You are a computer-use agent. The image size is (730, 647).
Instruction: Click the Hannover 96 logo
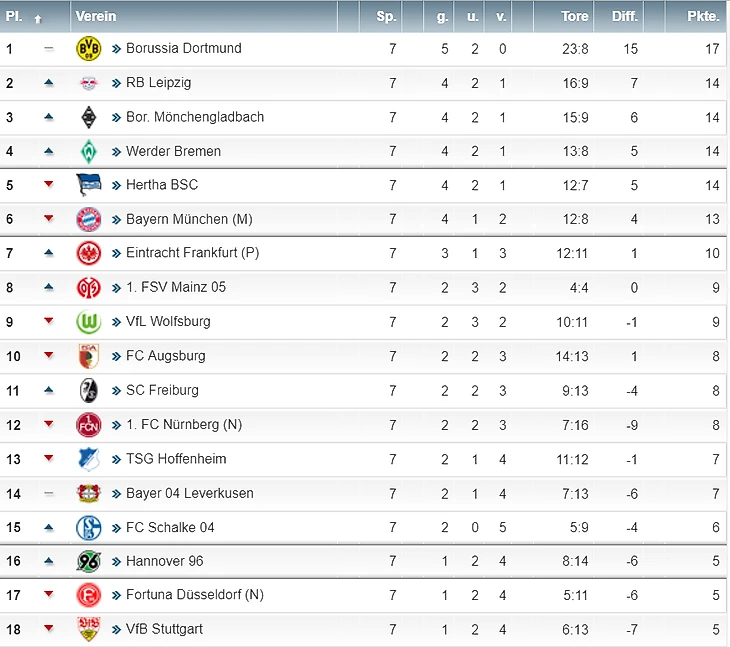tap(89, 561)
